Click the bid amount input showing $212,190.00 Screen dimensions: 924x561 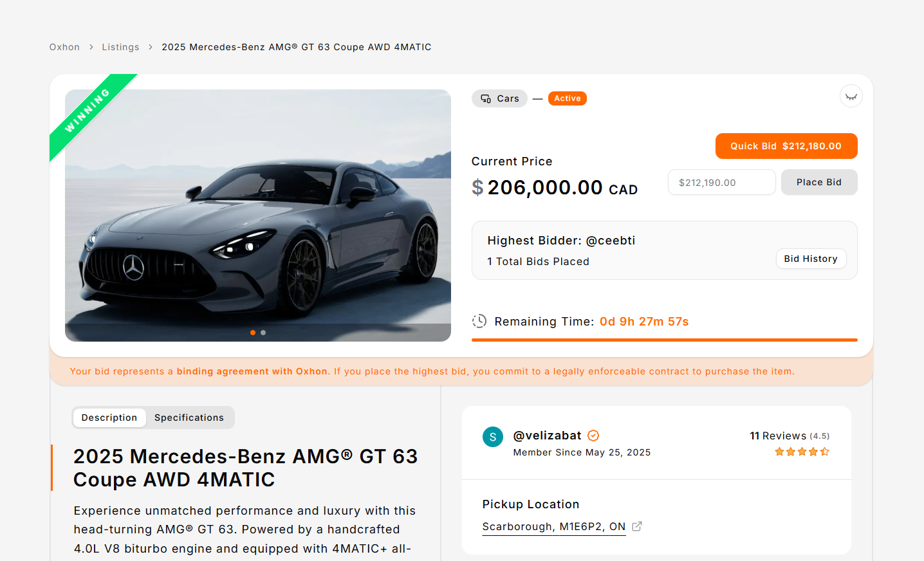[721, 182]
